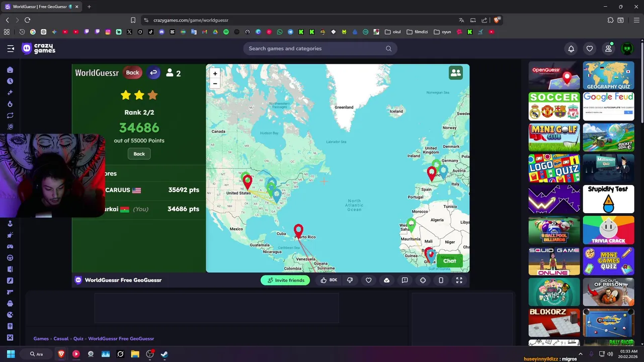Open the user profile avatar

pyautogui.click(x=627, y=49)
